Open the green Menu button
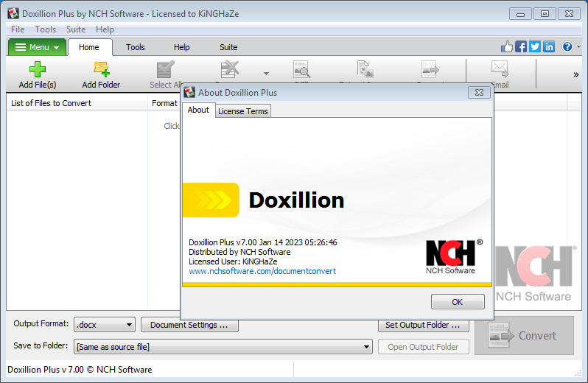The height and width of the screenshot is (383, 588). pyautogui.click(x=37, y=47)
